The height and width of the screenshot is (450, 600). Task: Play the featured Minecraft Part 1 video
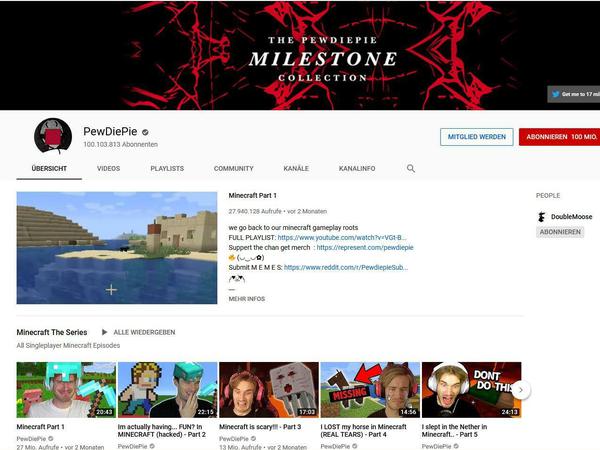click(x=117, y=248)
